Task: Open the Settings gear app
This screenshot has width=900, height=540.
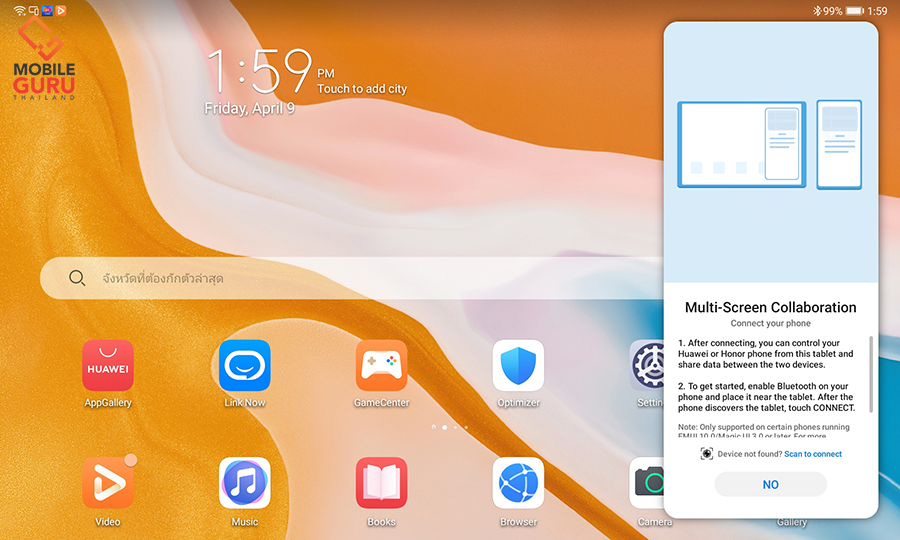Action: [x=646, y=366]
